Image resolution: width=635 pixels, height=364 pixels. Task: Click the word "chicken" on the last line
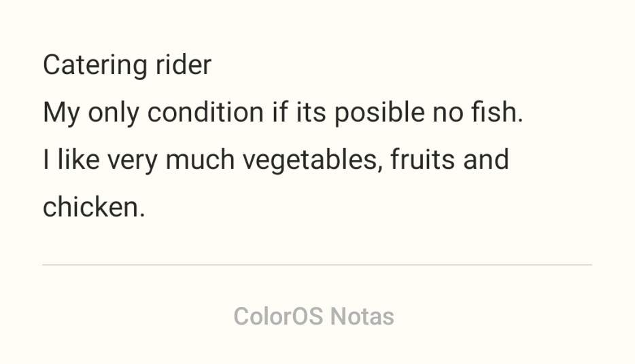91,207
